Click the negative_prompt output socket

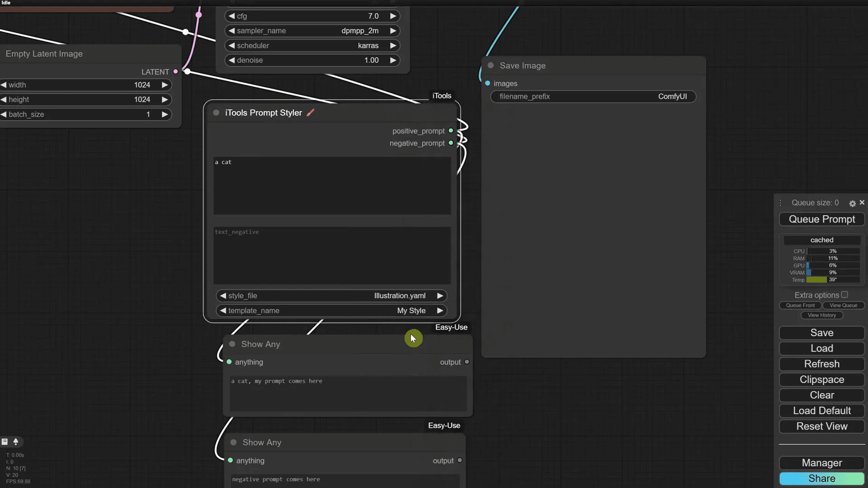(x=451, y=143)
